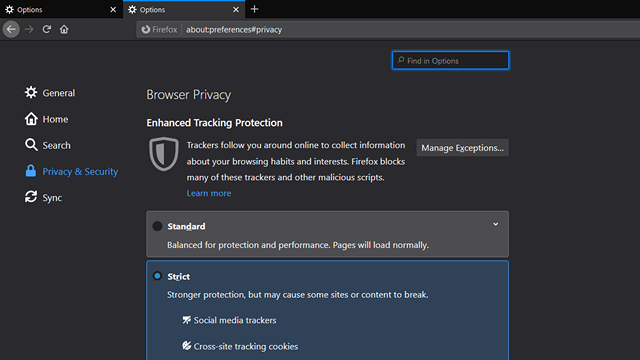Viewport: 640px width, 360px height.
Task: Open the General settings category
Action: [x=50, y=93]
